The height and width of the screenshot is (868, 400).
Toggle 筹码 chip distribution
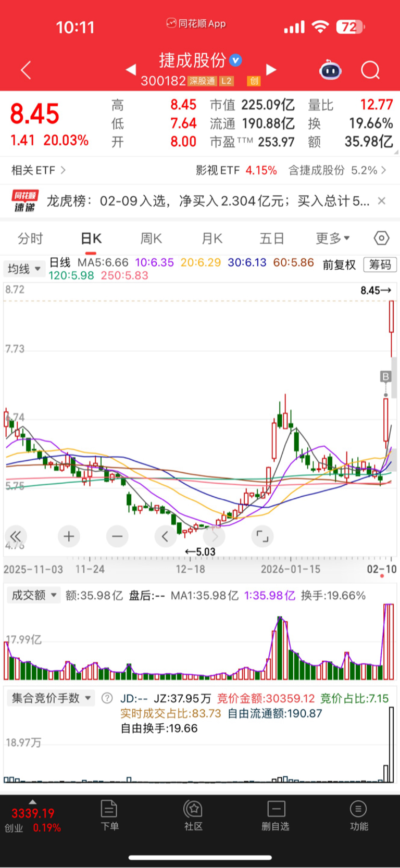(380, 265)
